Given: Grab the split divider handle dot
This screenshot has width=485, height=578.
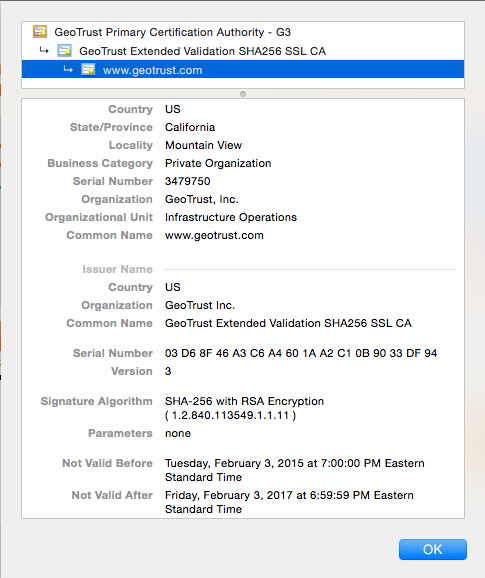Looking at the screenshot, I should pos(243,94).
